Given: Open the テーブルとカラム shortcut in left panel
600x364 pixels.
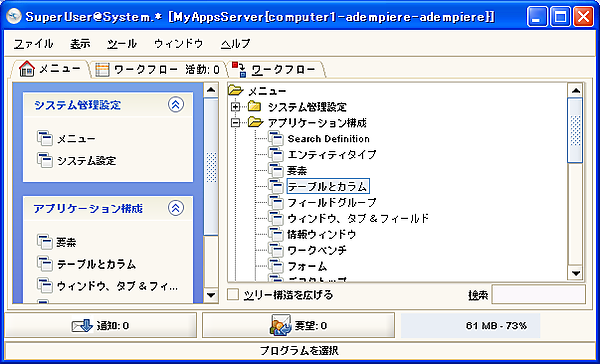Looking at the screenshot, I should (96, 264).
